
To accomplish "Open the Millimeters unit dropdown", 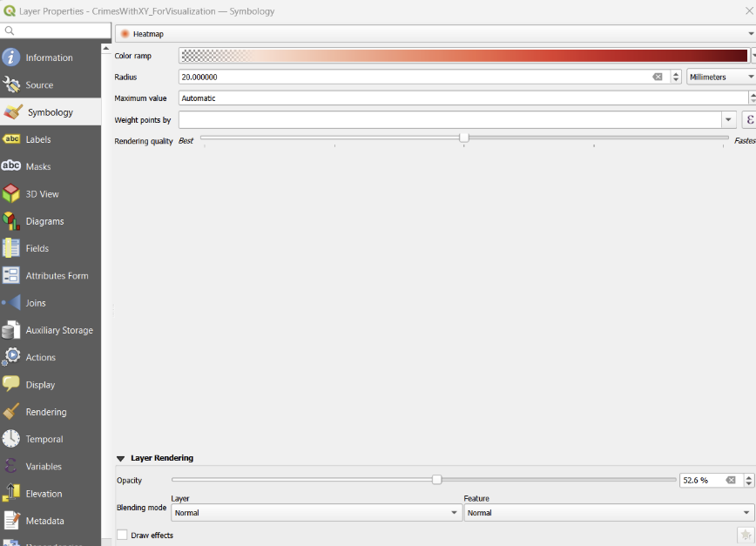I will [720, 78].
